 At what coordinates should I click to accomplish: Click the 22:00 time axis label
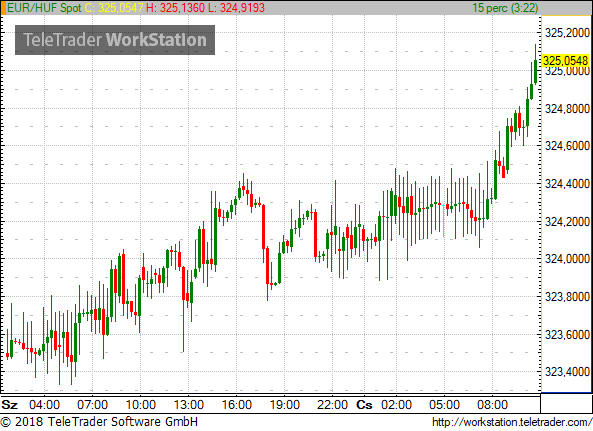pyautogui.click(x=332, y=405)
